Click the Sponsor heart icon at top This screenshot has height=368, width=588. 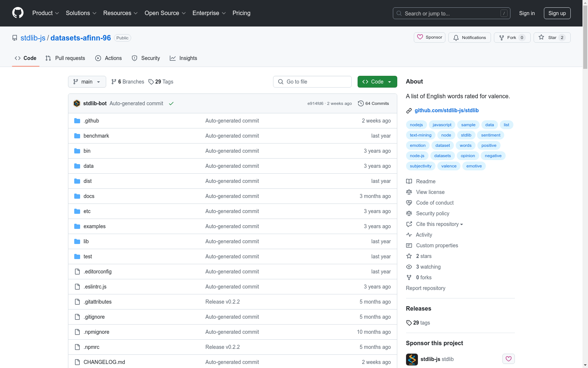click(x=420, y=37)
